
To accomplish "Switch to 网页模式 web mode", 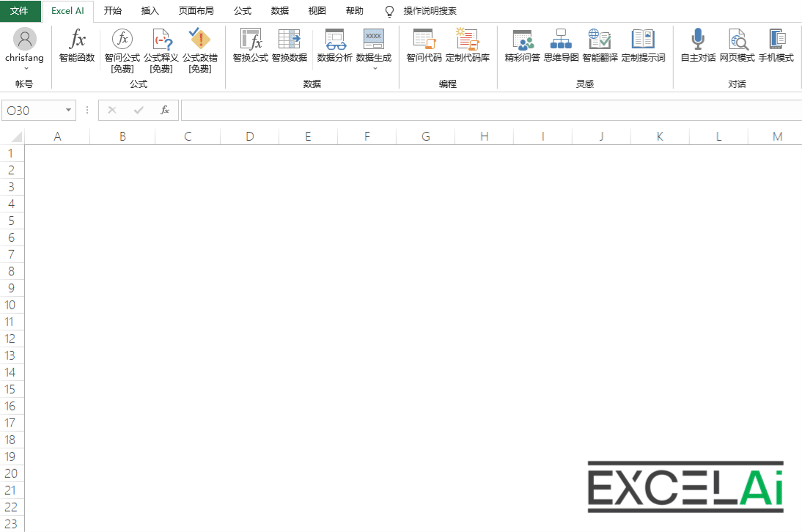I will [x=737, y=45].
